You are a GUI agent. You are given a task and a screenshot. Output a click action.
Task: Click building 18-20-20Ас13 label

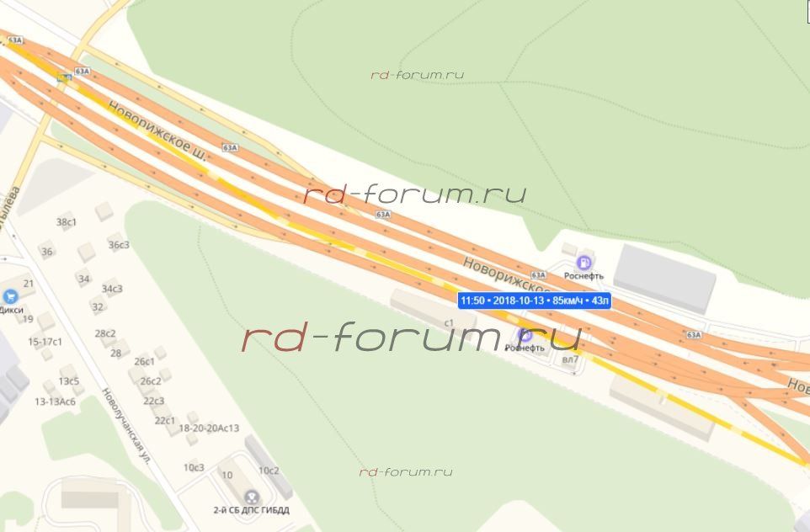point(209,428)
